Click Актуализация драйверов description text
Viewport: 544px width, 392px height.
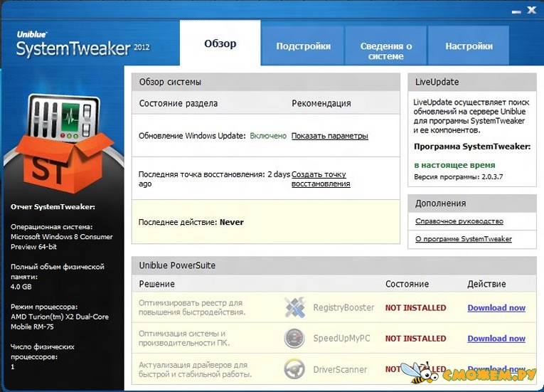(x=196, y=369)
